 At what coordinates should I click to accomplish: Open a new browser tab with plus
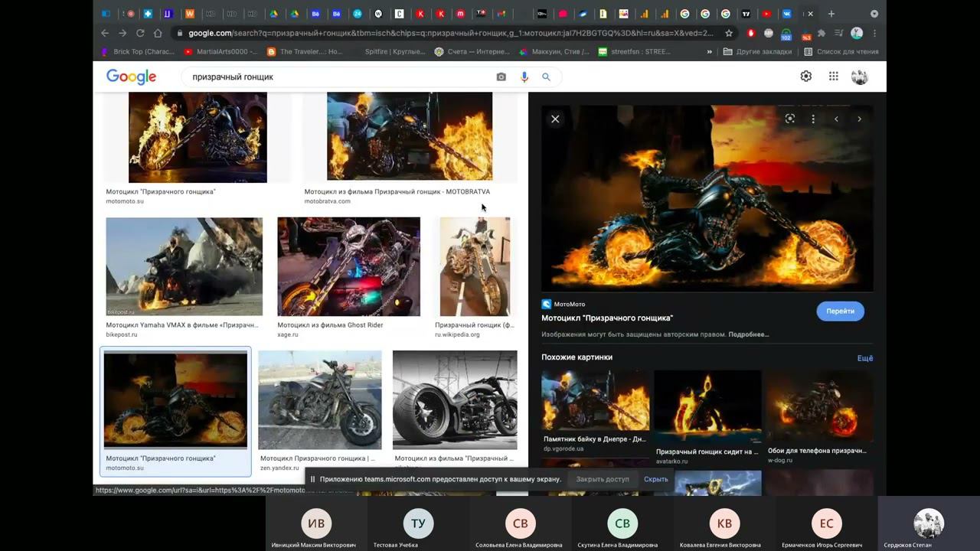(831, 14)
